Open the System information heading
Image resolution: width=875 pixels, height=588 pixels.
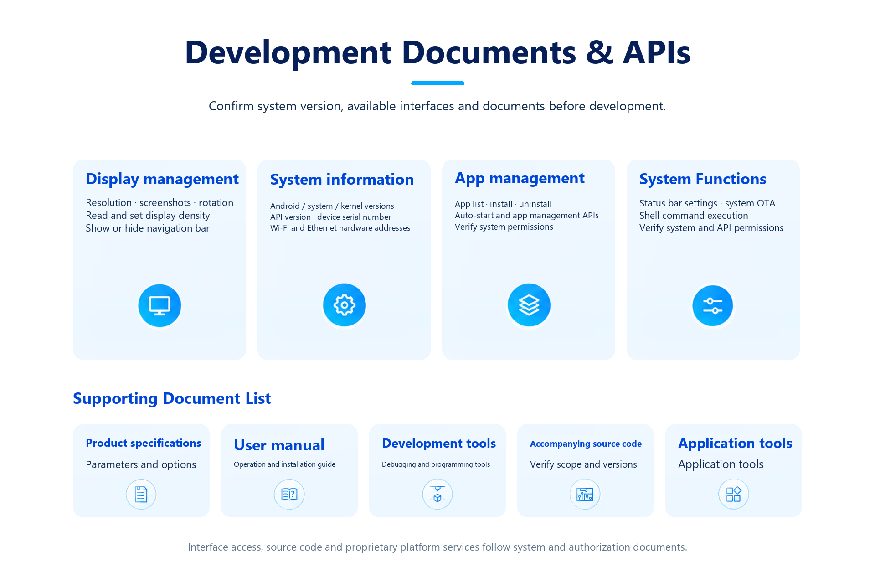tap(342, 179)
